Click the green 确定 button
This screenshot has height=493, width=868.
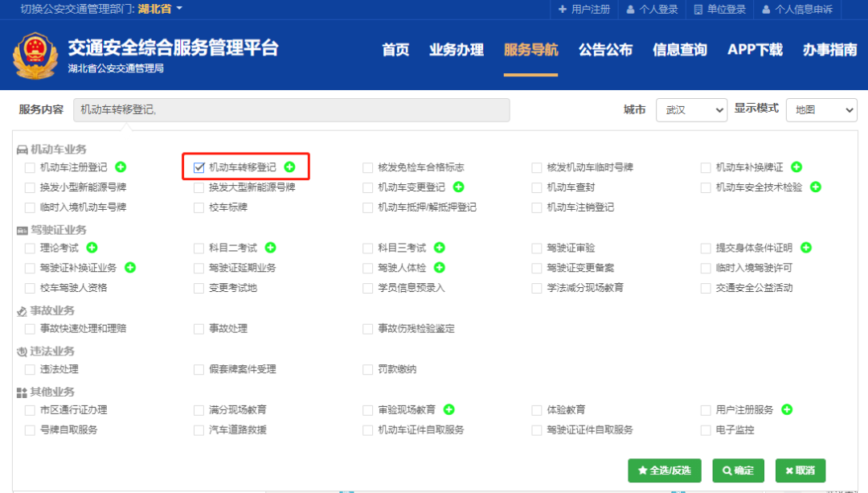738,470
